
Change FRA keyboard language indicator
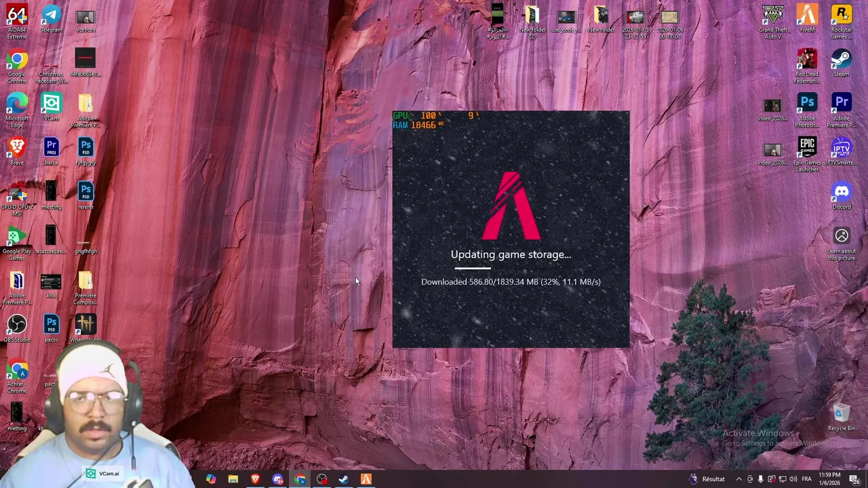point(807,479)
